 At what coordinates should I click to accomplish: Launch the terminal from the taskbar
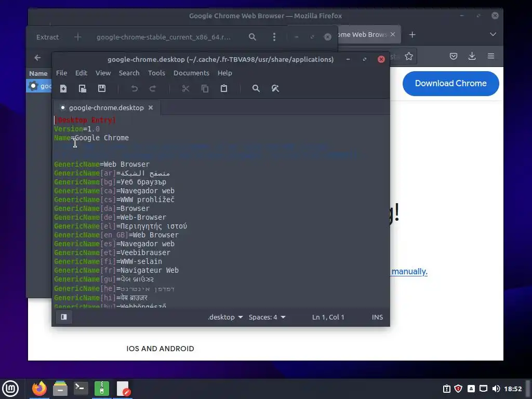(81, 389)
